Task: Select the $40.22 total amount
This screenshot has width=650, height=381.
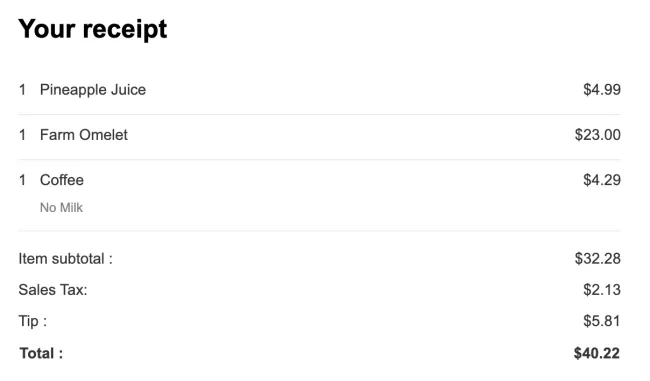Action: tap(597, 353)
